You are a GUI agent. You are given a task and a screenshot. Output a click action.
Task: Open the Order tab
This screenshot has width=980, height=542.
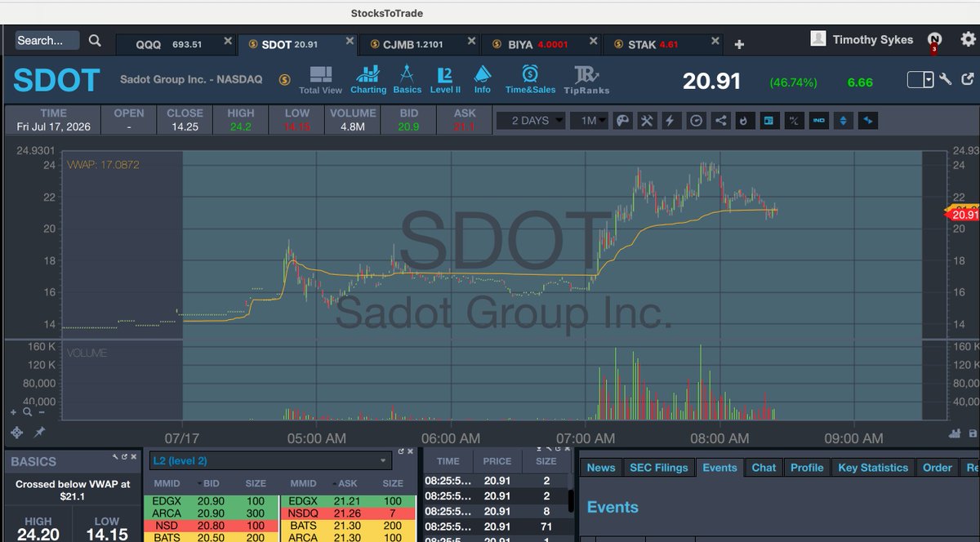938,468
